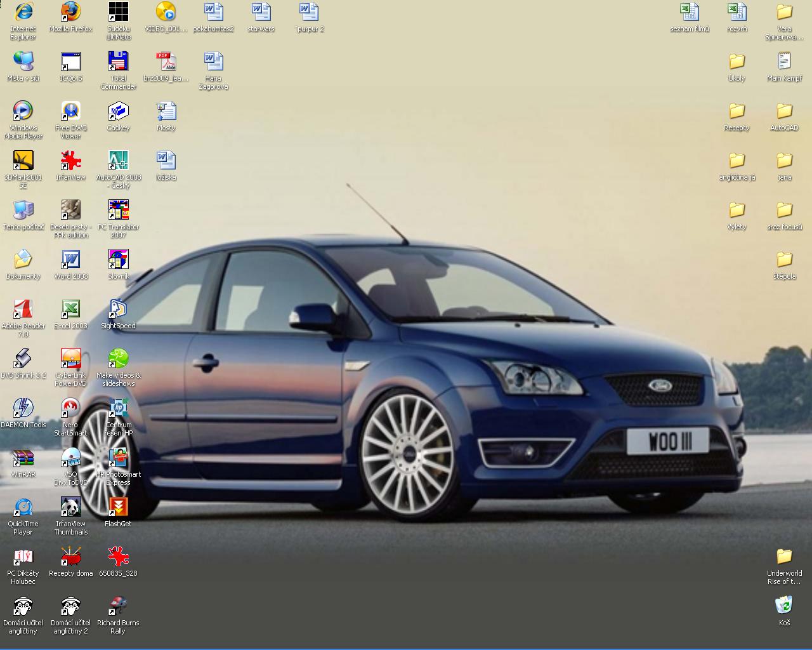
Task: Select the Sudoku Ultimate grid icon
Action: 118,12
